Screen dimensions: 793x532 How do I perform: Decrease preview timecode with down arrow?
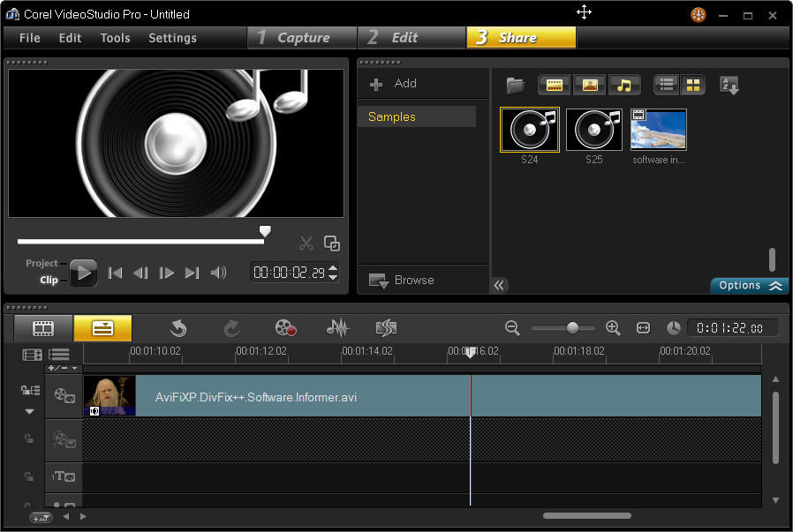click(333, 277)
